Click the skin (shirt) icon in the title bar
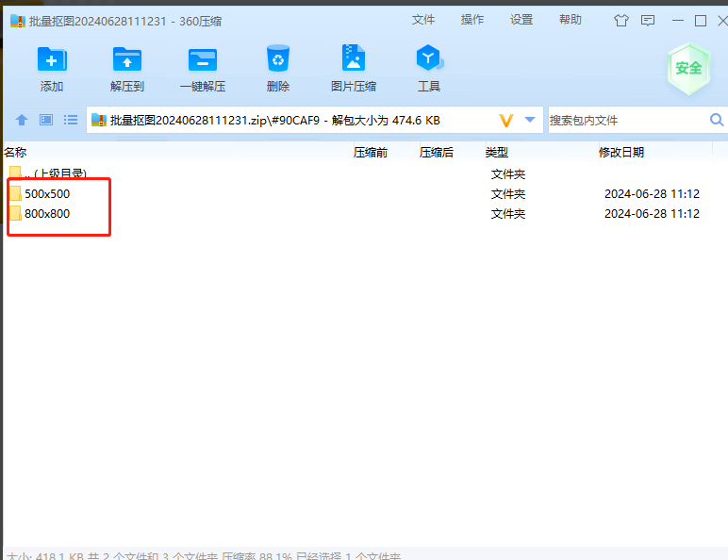728x560 pixels. point(621,21)
